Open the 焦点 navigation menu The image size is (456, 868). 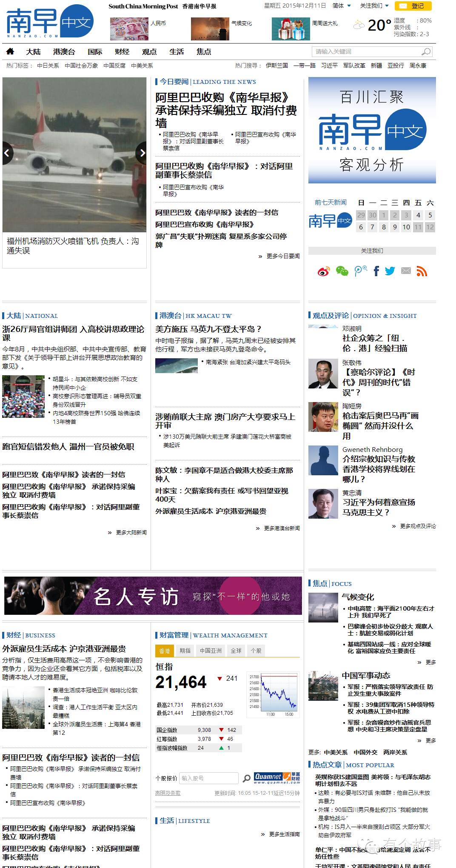pos(204,51)
